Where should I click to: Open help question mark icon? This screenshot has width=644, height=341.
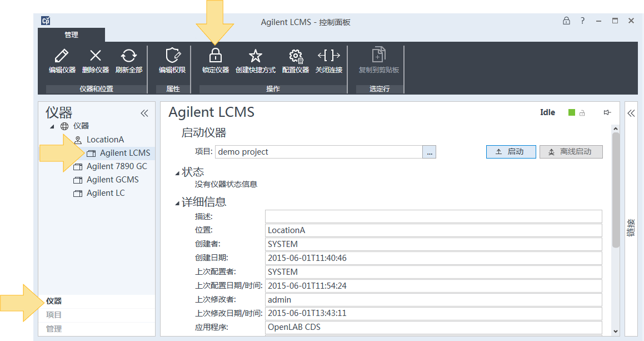[582, 21]
